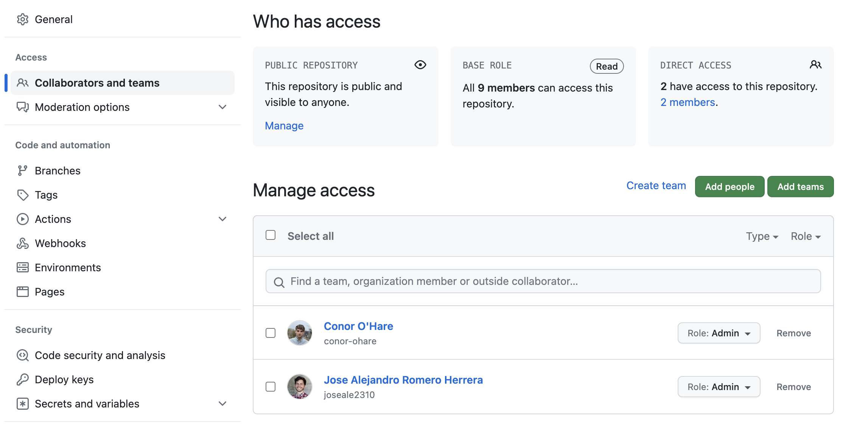The image size is (868, 426).
Task: Click the Find a team search field
Action: tap(543, 281)
